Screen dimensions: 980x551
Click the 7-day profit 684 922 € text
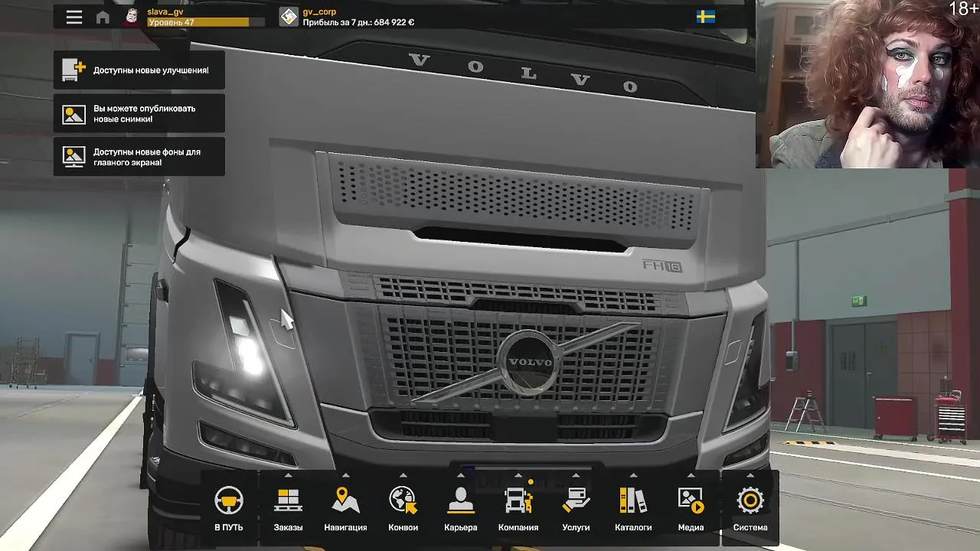point(358,22)
